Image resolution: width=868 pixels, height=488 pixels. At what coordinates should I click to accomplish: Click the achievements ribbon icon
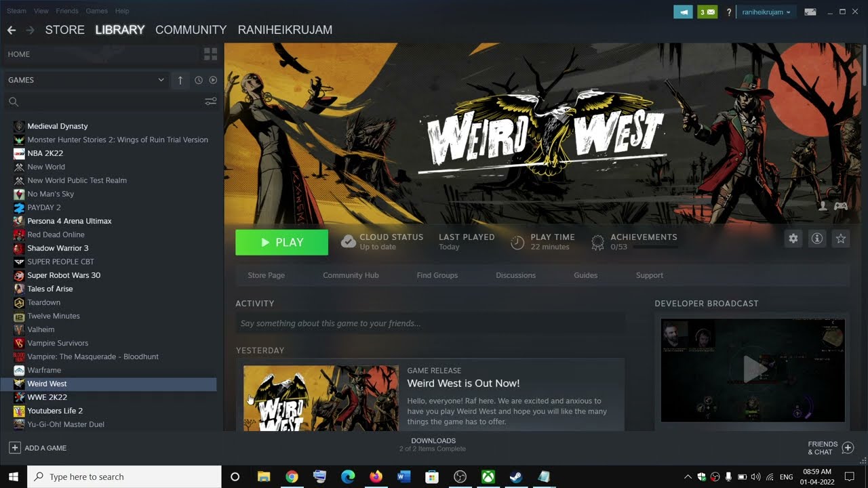click(x=597, y=243)
